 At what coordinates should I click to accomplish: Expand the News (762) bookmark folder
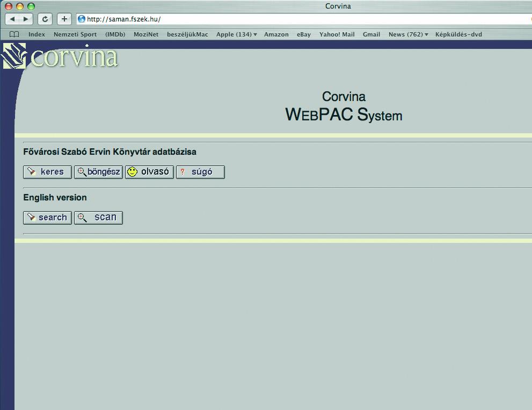point(408,34)
